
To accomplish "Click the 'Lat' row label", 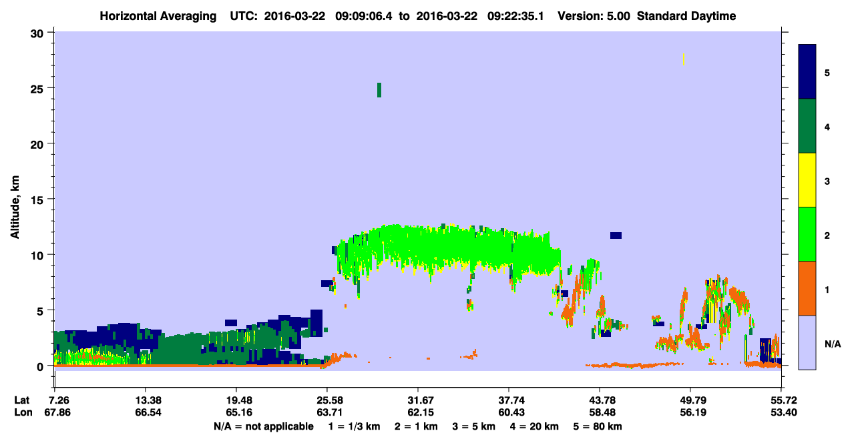I will [21, 400].
